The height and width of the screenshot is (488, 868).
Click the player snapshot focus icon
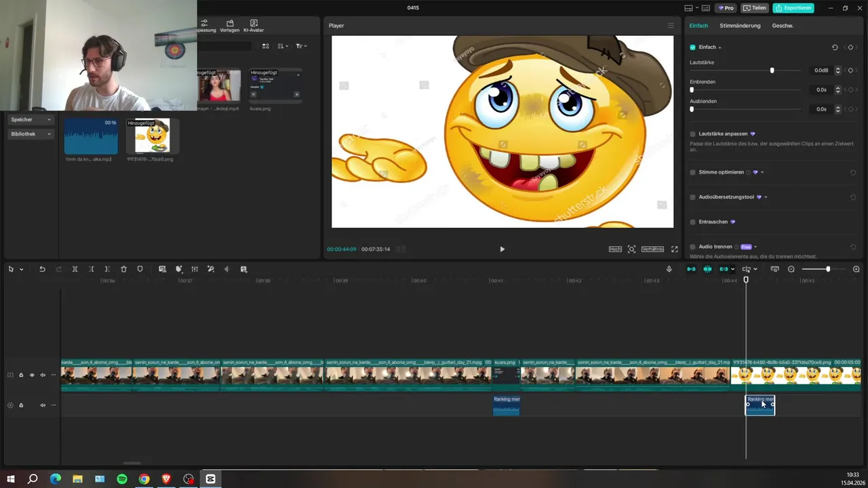(631, 249)
